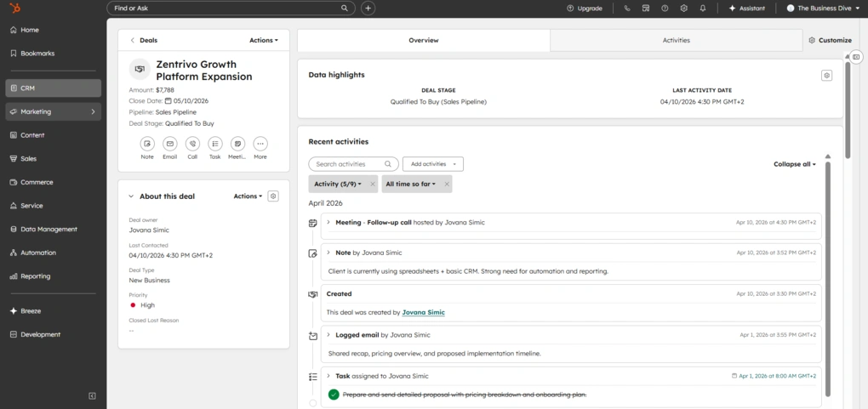Image resolution: width=868 pixels, height=409 pixels.
Task: Open Data highlights settings gear
Action: [x=826, y=75]
